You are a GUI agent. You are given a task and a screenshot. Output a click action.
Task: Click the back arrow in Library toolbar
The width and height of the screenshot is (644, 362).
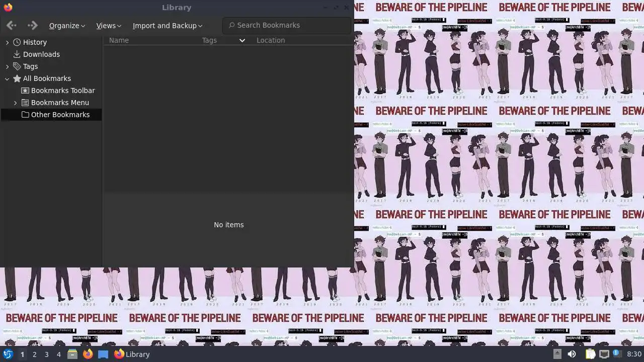pos(12,25)
